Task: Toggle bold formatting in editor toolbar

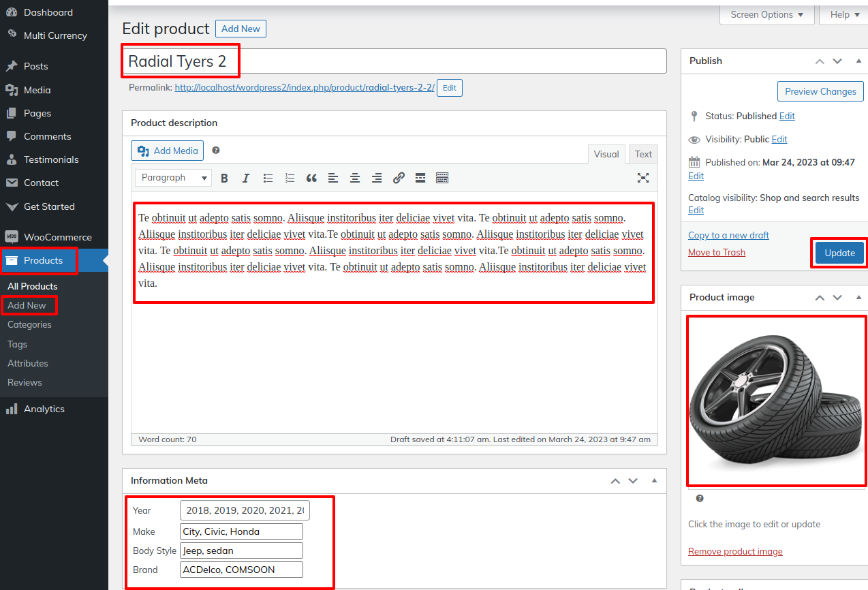Action: pos(224,178)
